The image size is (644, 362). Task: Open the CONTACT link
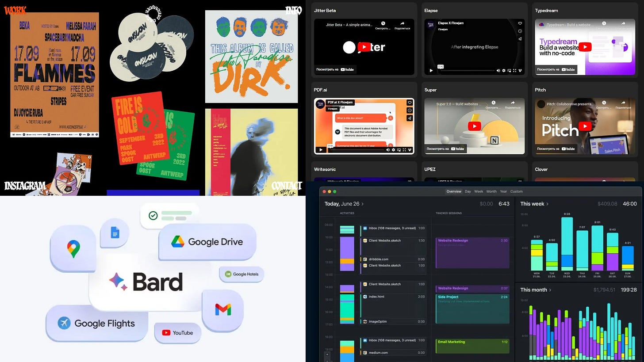pos(287,186)
